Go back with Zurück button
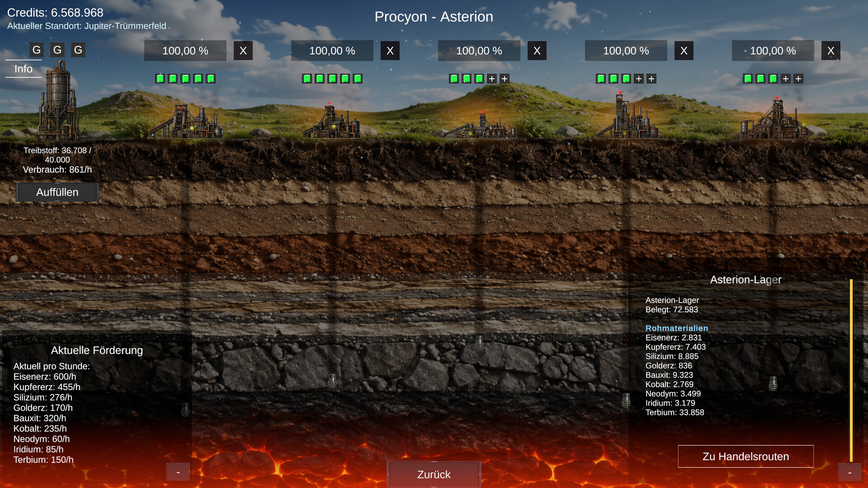Image resolution: width=868 pixels, height=488 pixels. coord(434,474)
